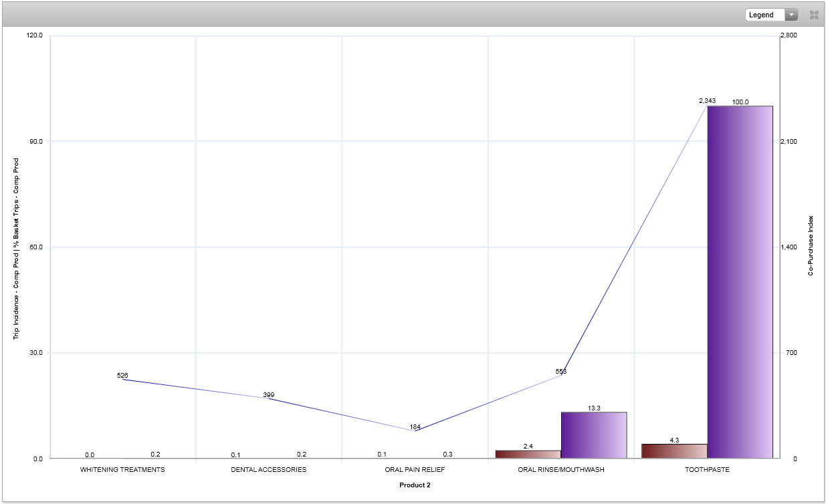Open the Legend dropdown arrow

click(792, 15)
